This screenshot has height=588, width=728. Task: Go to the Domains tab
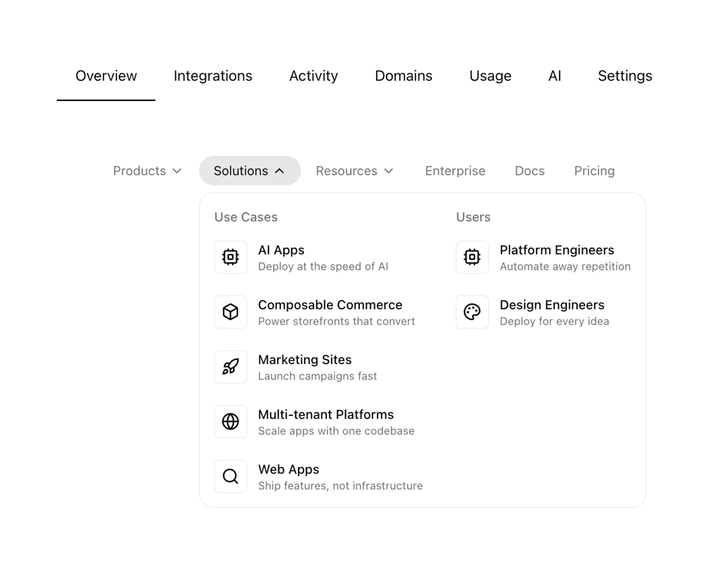(x=404, y=76)
